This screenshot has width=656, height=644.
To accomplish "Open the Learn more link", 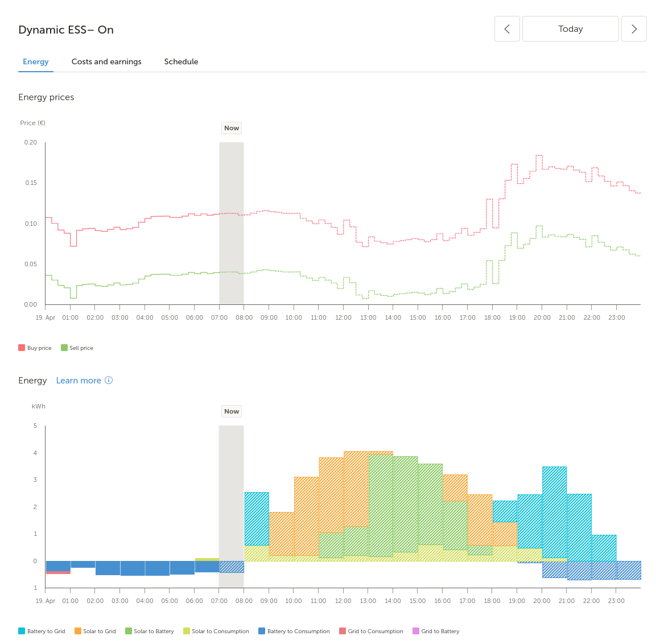I will point(79,381).
